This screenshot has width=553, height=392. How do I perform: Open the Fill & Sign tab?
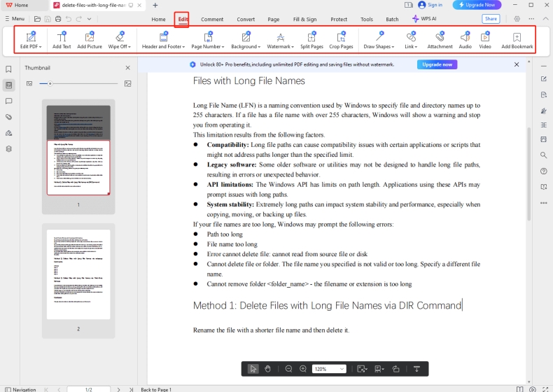(x=304, y=20)
